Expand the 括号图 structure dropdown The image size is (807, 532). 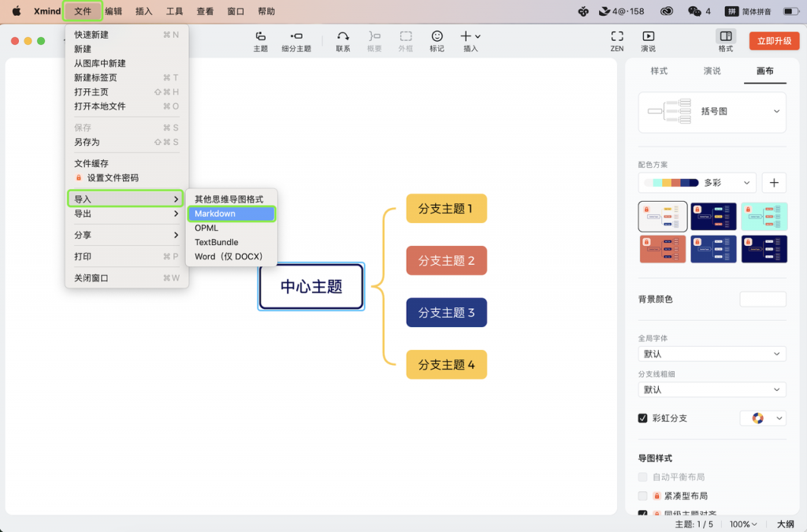pos(712,112)
